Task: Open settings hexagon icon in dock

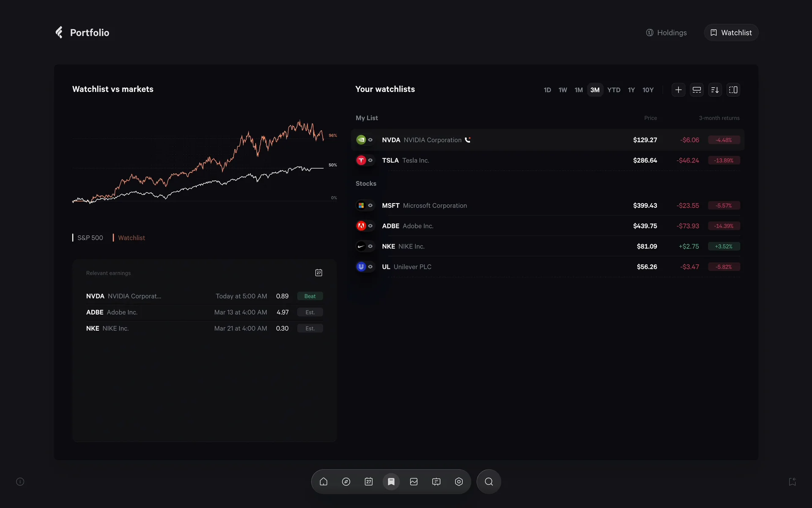Action: (x=459, y=481)
